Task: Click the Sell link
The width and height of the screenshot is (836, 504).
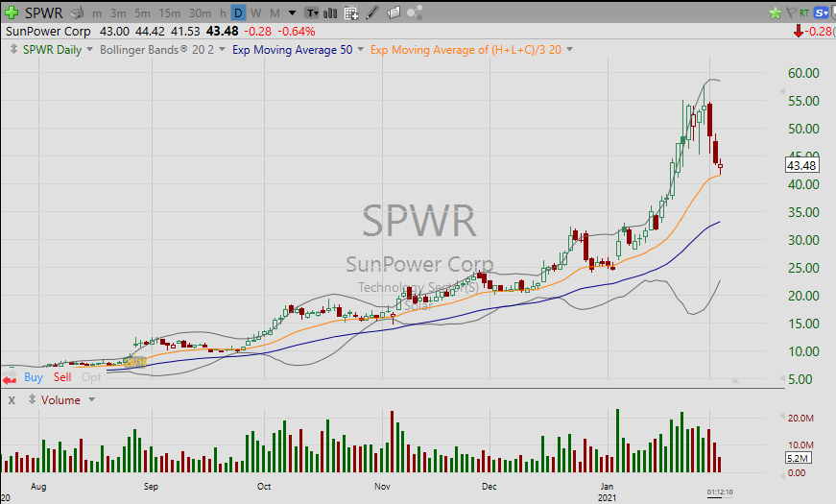Action: (61, 377)
